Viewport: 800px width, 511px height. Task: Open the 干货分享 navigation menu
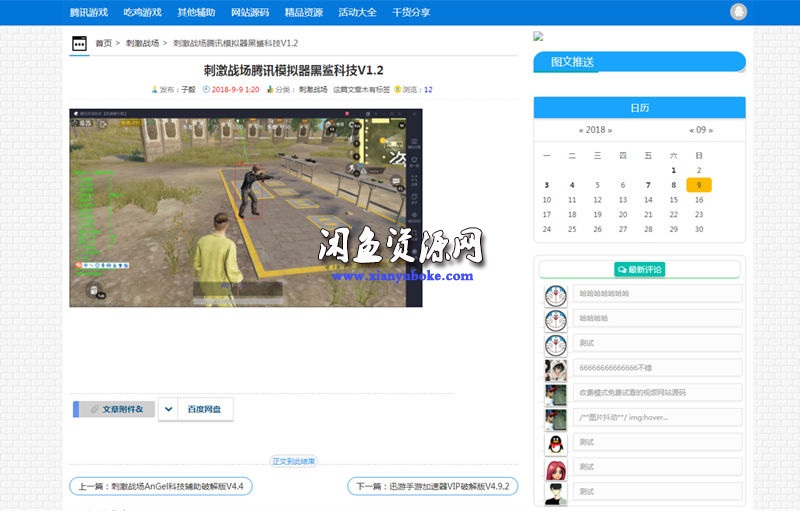point(411,12)
